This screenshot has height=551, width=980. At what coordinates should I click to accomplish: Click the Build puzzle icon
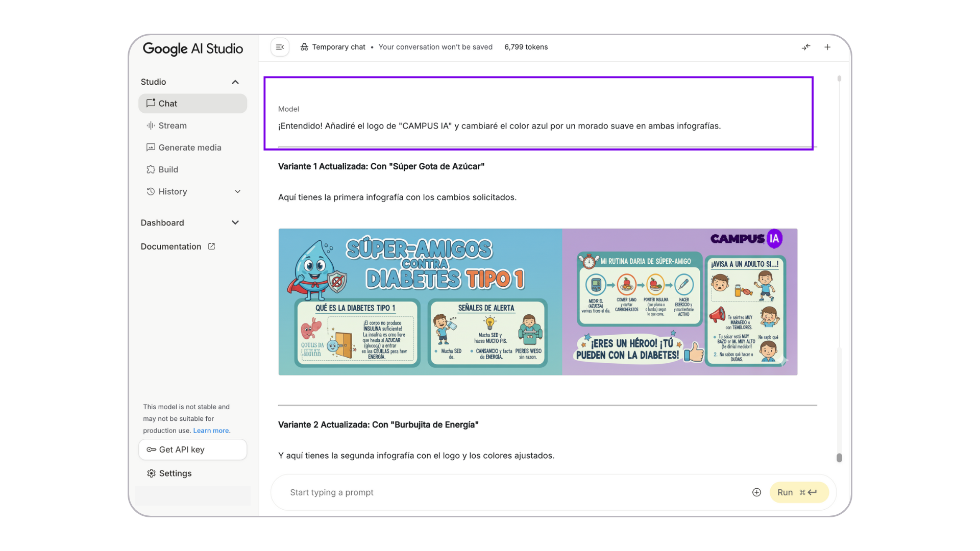point(151,169)
